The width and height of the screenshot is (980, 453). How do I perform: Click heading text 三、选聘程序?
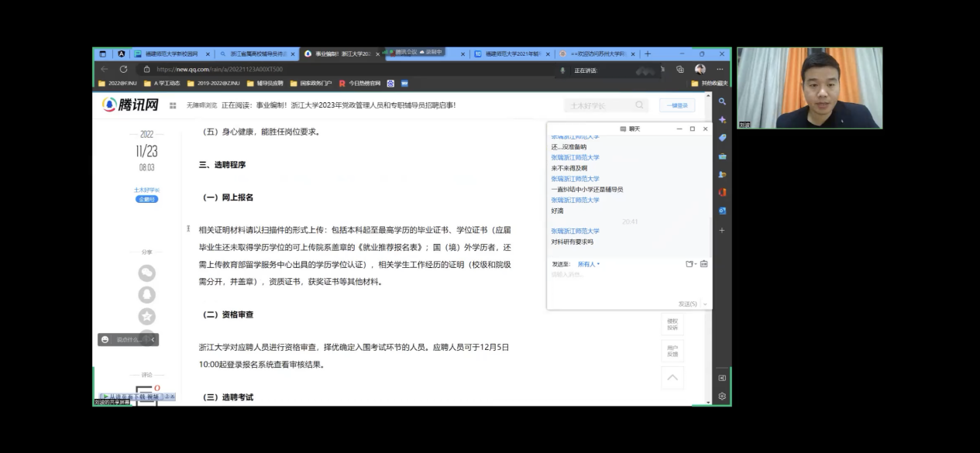click(x=222, y=165)
